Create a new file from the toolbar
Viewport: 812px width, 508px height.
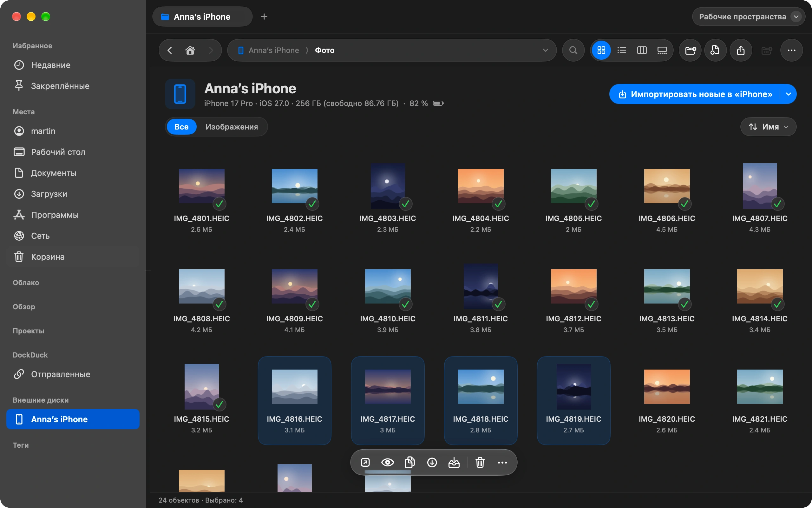pyautogui.click(x=715, y=50)
